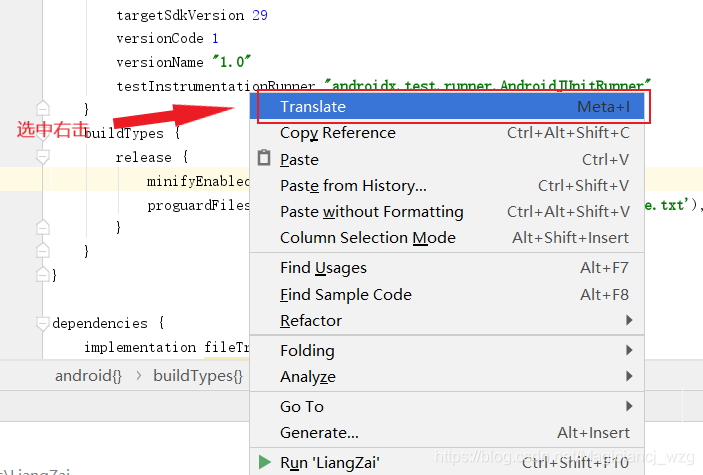Click the green Run triangle icon
The height and width of the screenshot is (475, 703).
(x=265, y=462)
